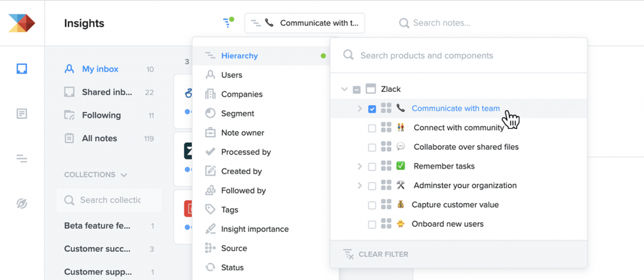Click the magnifier icon beside Search notes
The height and width of the screenshot is (280, 644).
[x=404, y=23]
